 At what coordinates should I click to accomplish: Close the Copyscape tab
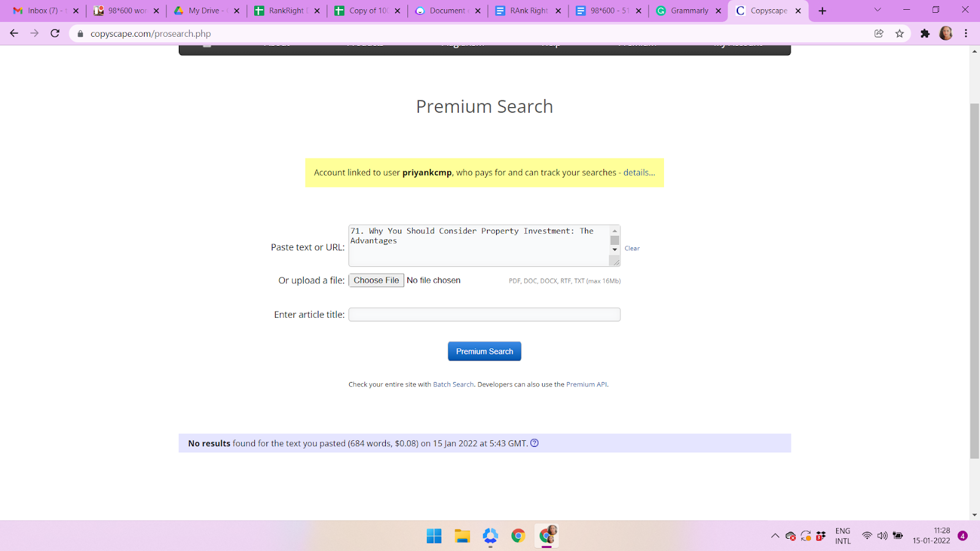[798, 11]
